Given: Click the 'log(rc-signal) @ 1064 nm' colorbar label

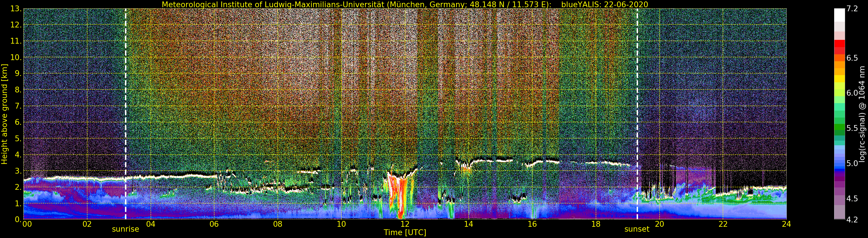Looking at the screenshot, I should click(x=862, y=114).
